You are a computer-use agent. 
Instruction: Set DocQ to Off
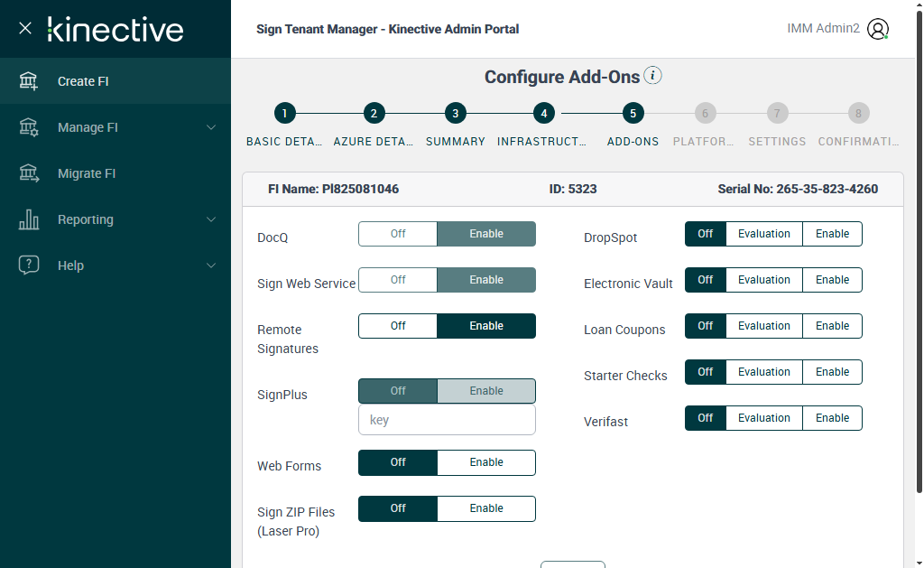point(398,234)
